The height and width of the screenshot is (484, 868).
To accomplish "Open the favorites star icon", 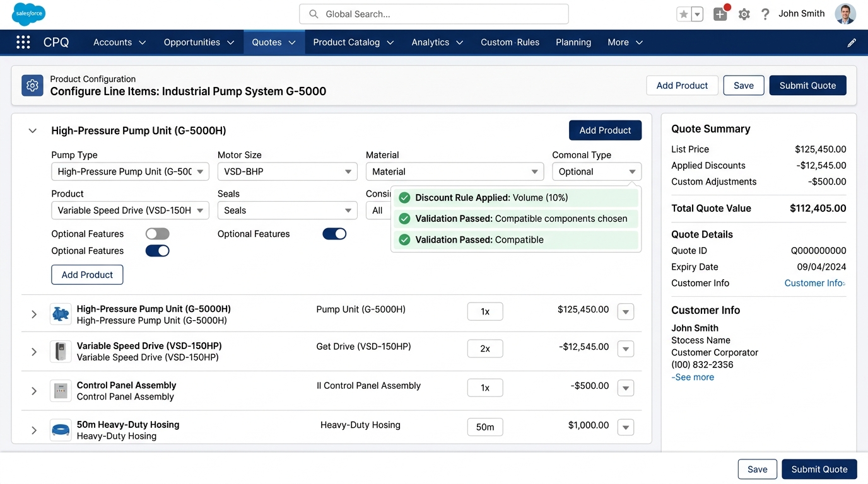I will tap(684, 13).
